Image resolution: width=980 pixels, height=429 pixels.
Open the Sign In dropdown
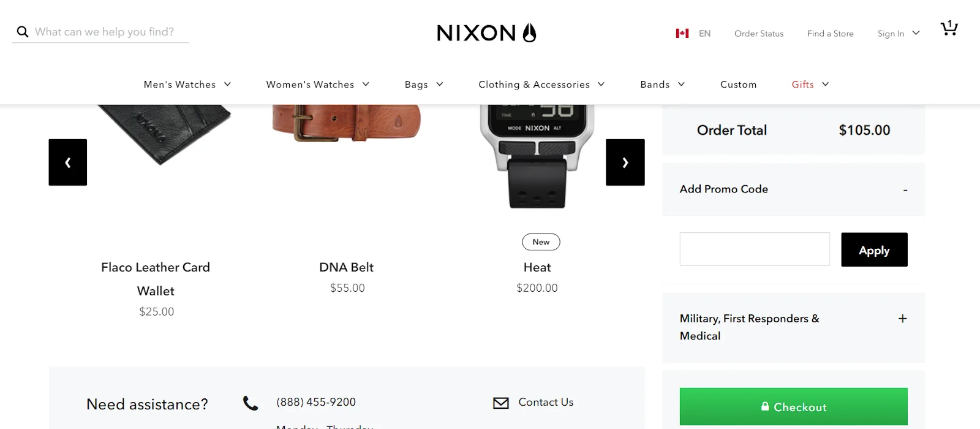(898, 33)
